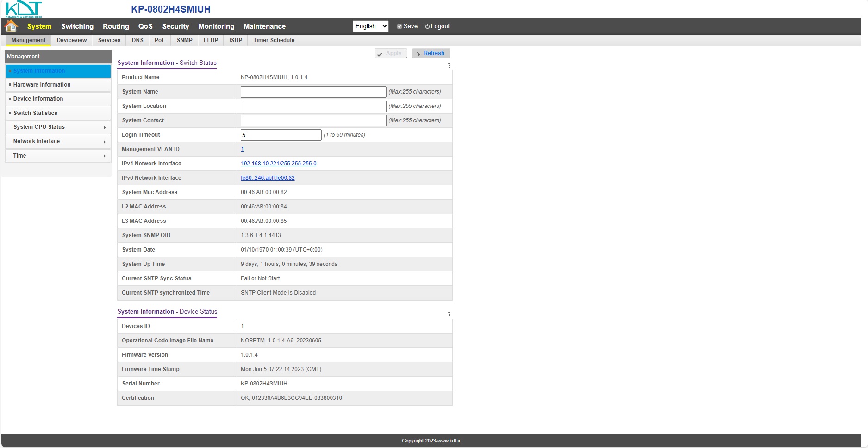The height and width of the screenshot is (448, 868).
Task: Select Hardware Information in sidebar
Action: click(x=42, y=85)
